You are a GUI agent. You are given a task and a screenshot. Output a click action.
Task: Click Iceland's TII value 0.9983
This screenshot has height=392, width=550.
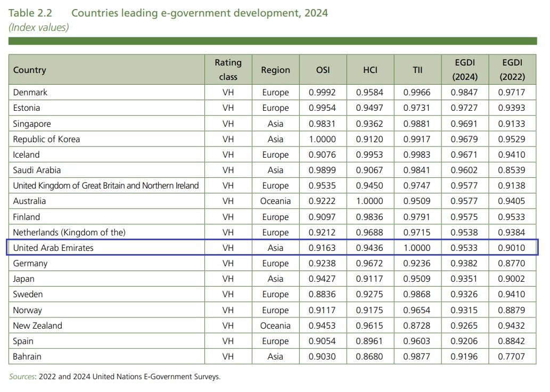[417, 154]
